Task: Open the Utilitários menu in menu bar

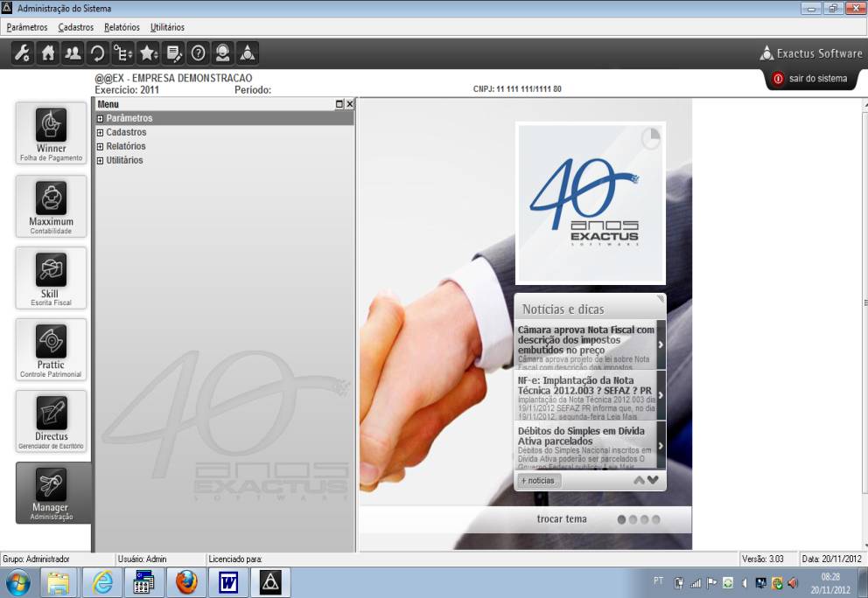Action: (167, 27)
